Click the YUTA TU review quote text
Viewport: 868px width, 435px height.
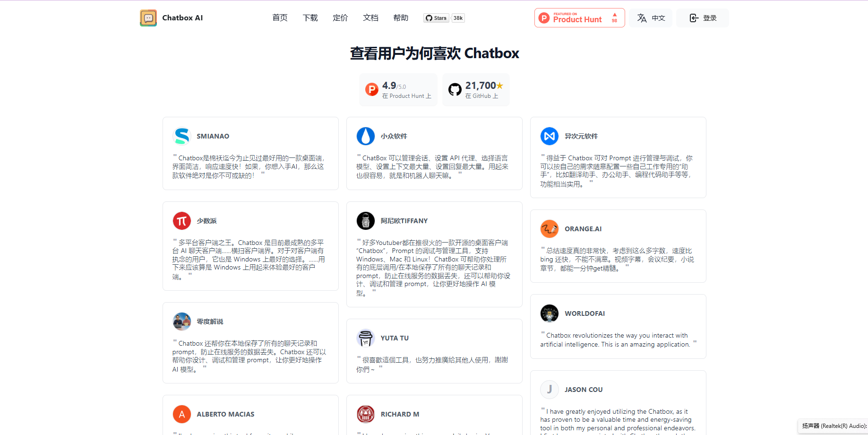(x=432, y=364)
